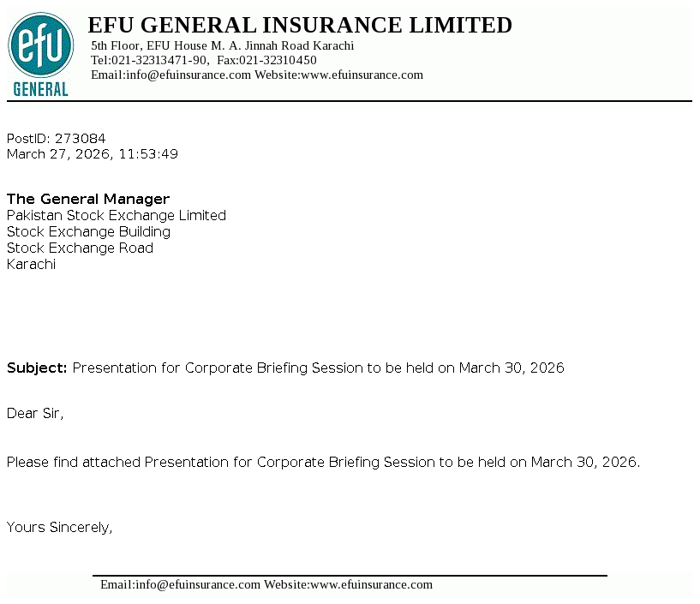Click "Pakistan Stock Exchange Limited" recipient line
Screen dimensions: 700x604
click(117, 215)
